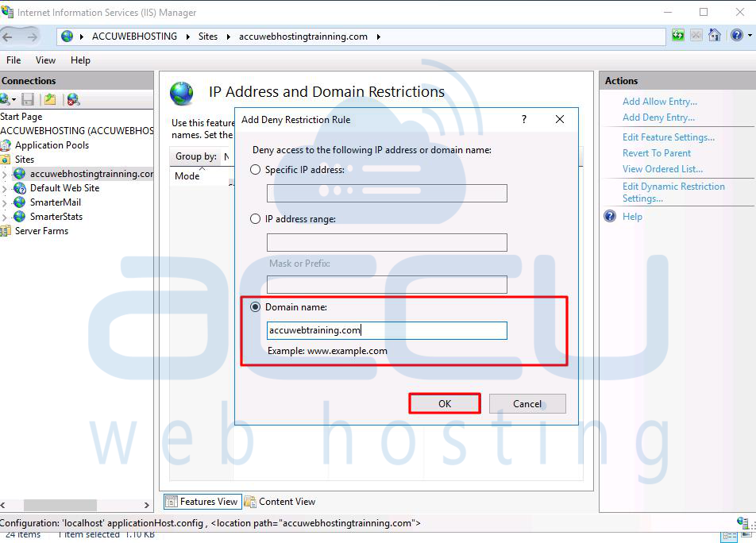Screen dimensions: 756x543
Task: Close the Add Deny Restriction Rule dialog
Action: click(x=560, y=119)
